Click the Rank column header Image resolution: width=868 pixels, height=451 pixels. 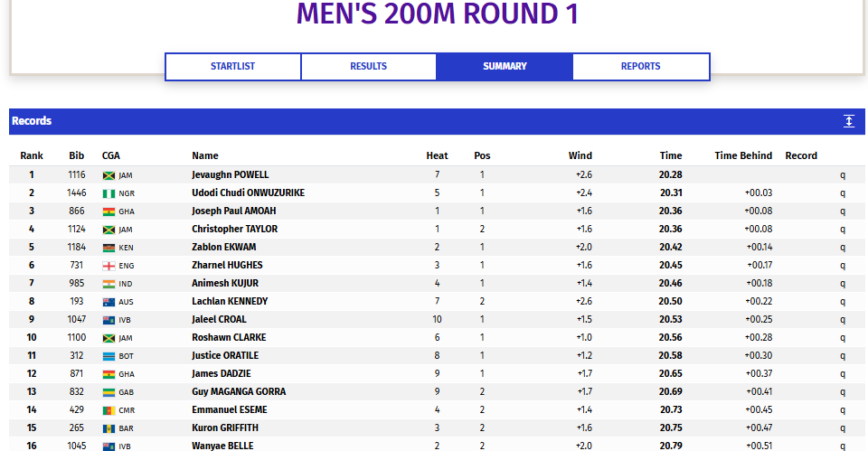[x=32, y=156]
